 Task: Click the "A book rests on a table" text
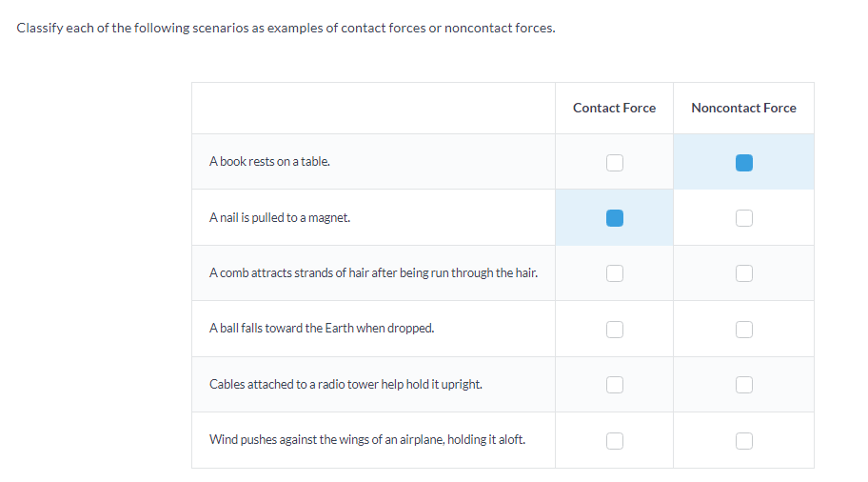tap(269, 162)
